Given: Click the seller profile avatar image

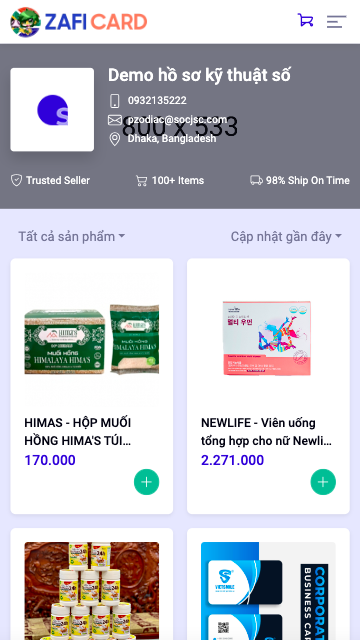Looking at the screenshot, I should coord(52,110).
